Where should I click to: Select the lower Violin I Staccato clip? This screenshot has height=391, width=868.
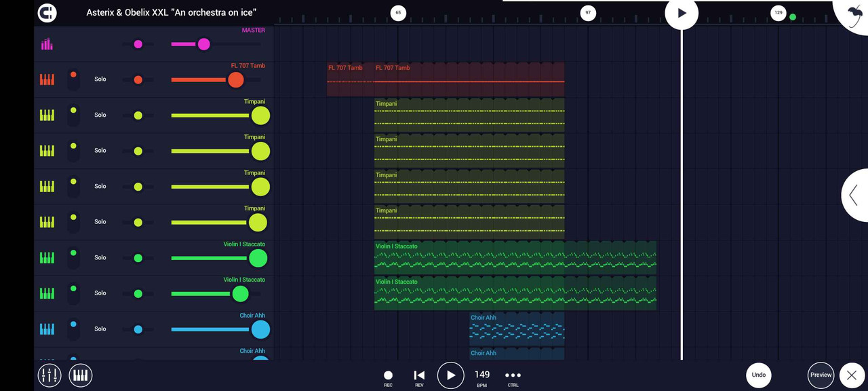click(x=515, y=293)
